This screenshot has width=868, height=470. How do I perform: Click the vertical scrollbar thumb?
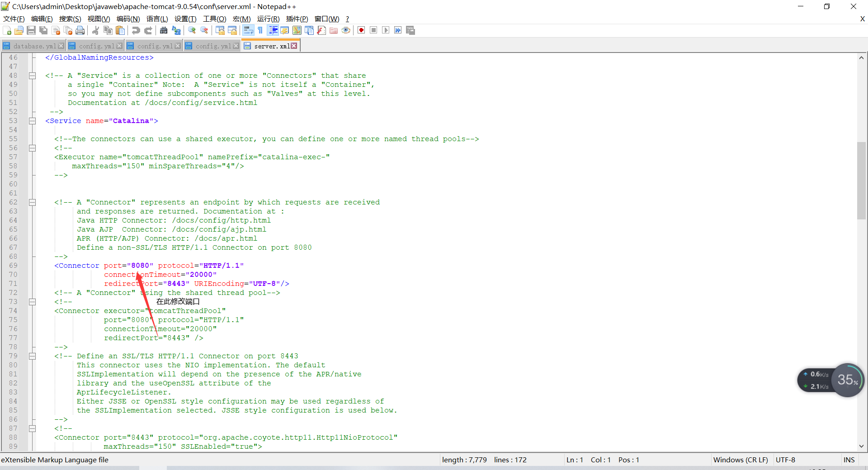[861, 180]
